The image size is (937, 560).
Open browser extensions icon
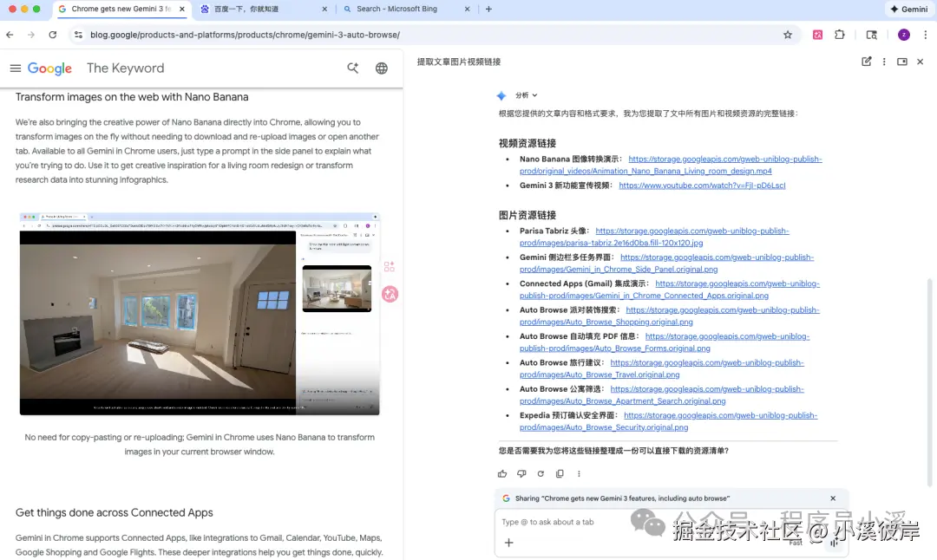pos(840,34)
